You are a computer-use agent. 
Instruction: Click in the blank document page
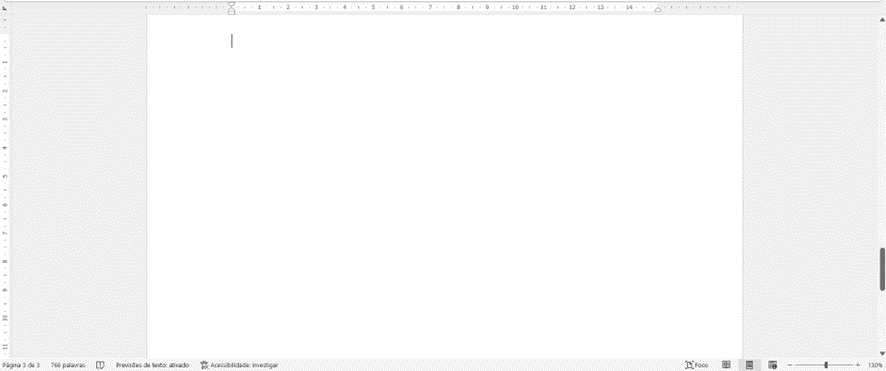click(x=445, y=186)
